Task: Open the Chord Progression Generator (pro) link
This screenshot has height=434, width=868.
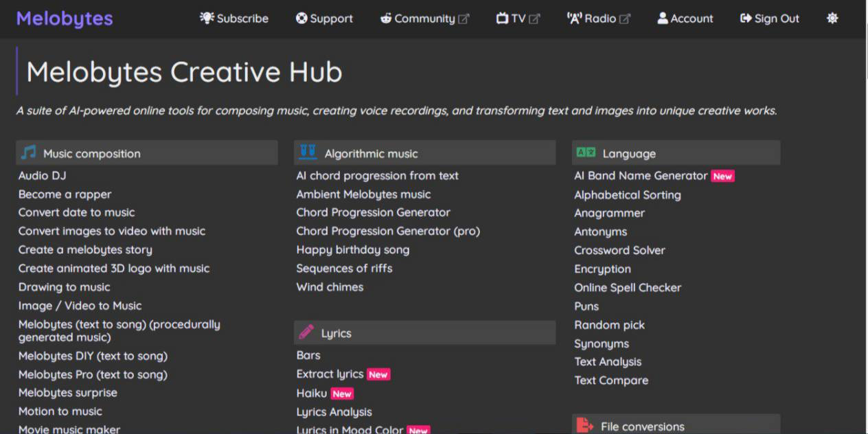Action: [x=388, y=231]
